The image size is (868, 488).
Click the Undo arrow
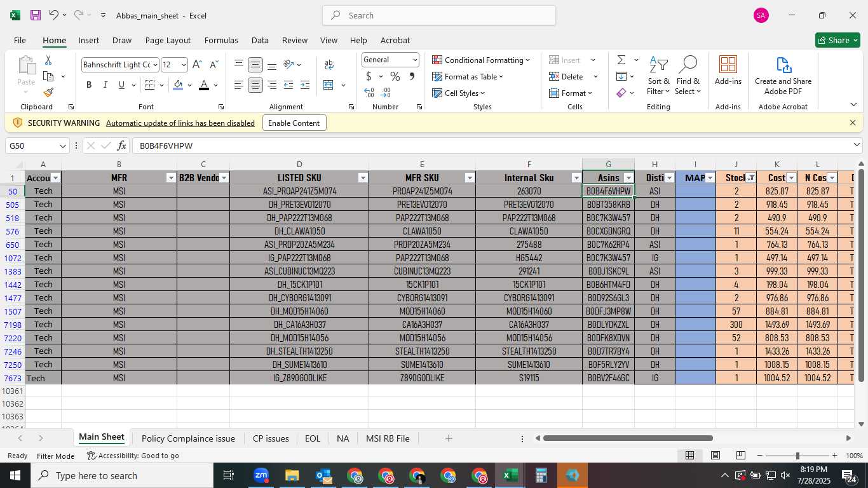53,15
